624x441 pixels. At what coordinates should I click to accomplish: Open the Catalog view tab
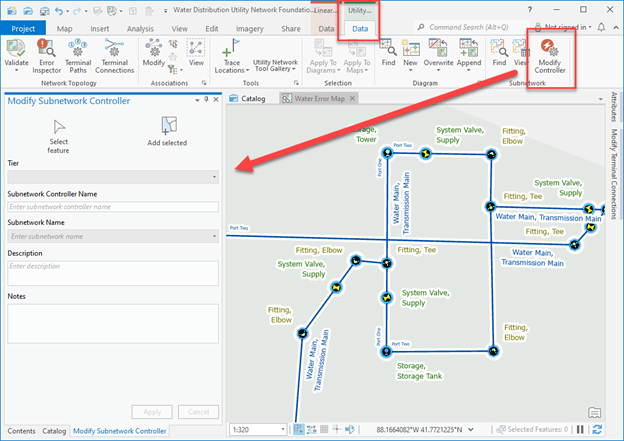pos(248,98)
